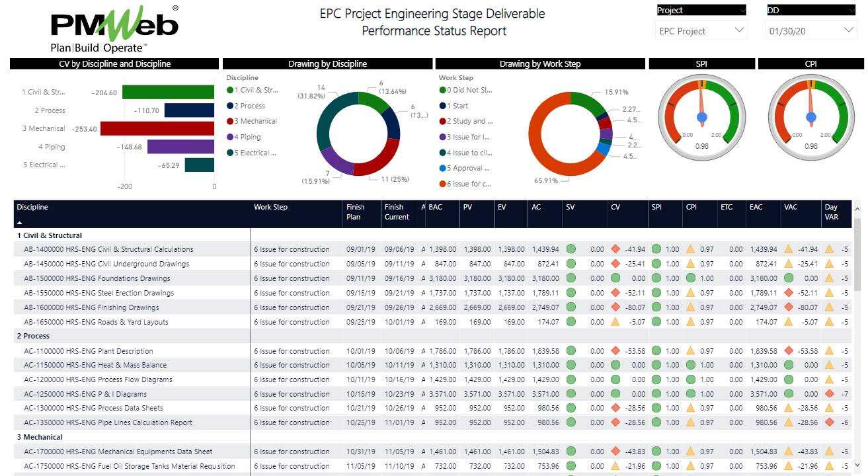
Task: Click the EAC column header
Action: pos(756,208)
